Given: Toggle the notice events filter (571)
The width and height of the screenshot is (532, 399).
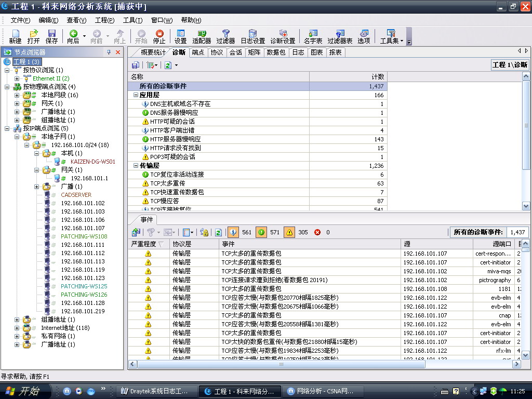Looking at the screenshot, I should pos(262,232).
